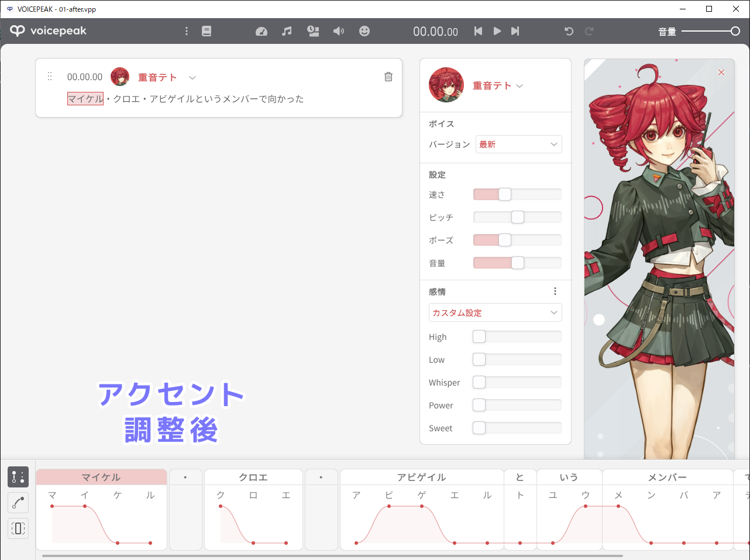Click the 00.00.00 playback time display

tap(436, 32)
